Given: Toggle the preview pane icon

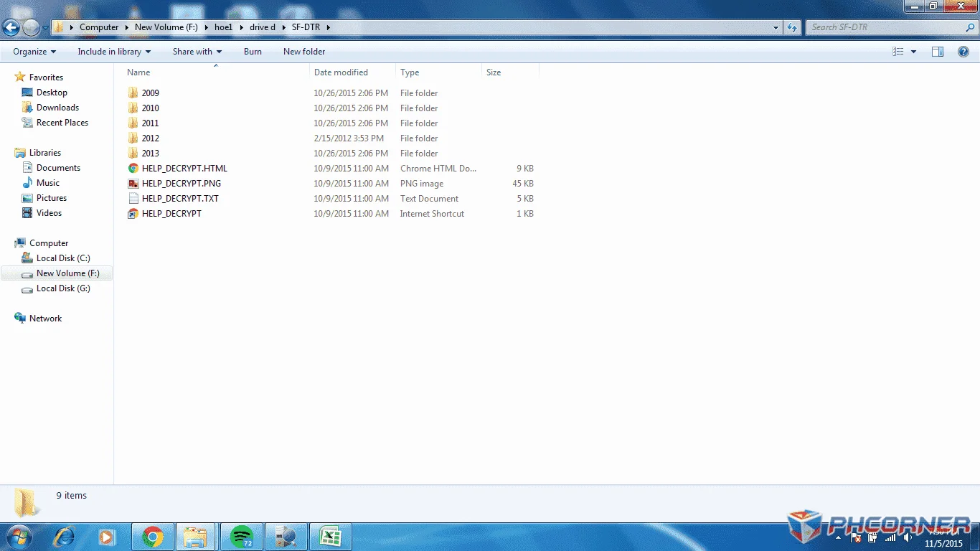Looking at the screenshot, I should (938, 52).
